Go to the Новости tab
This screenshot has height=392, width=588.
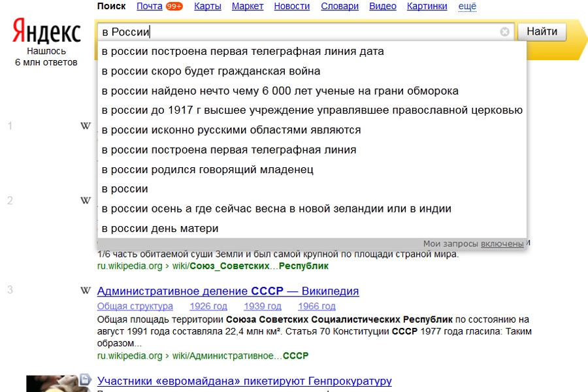click(292, 7)
